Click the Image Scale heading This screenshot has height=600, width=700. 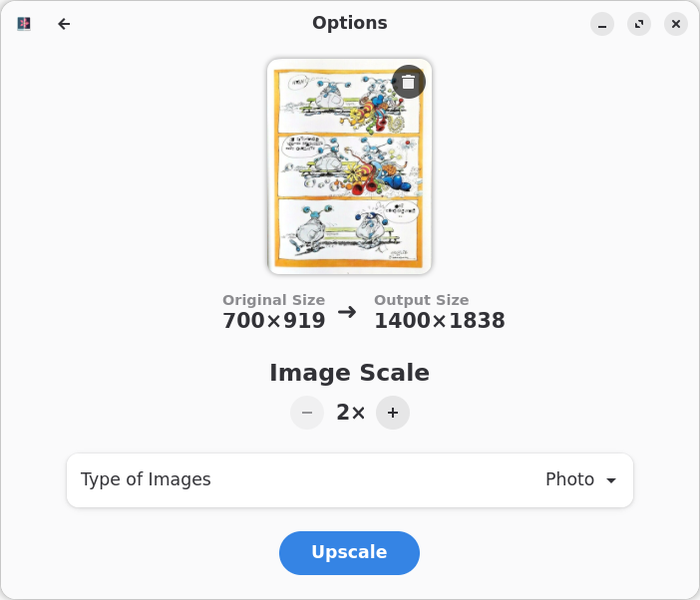coord(349,373)
